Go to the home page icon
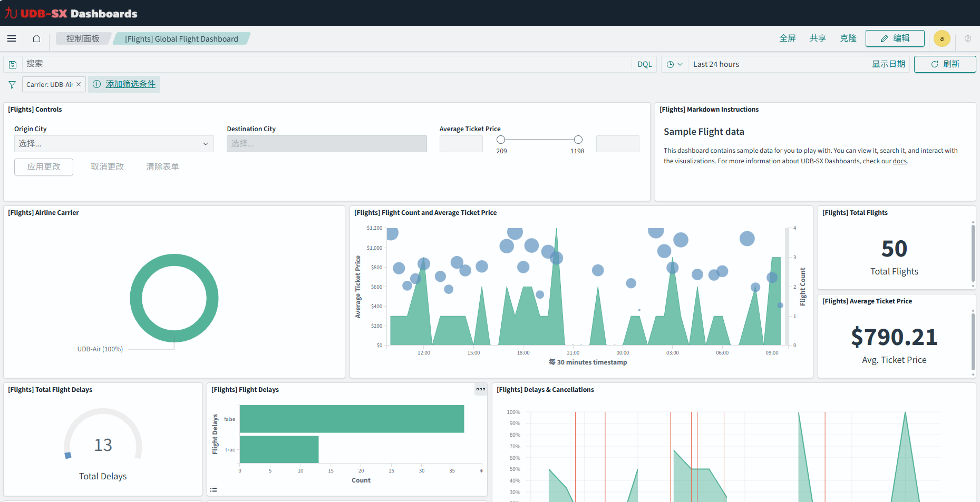This screenshot has height=502, width=980. pos(36,38)
